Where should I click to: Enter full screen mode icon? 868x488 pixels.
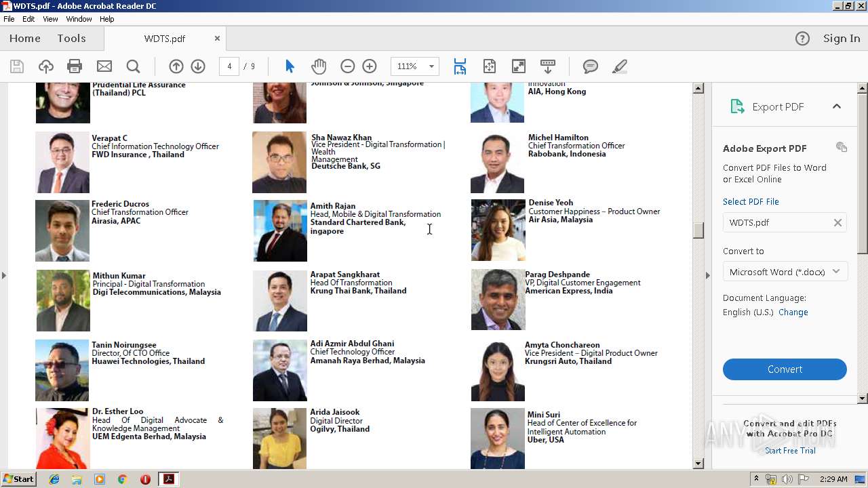point(519,66)
